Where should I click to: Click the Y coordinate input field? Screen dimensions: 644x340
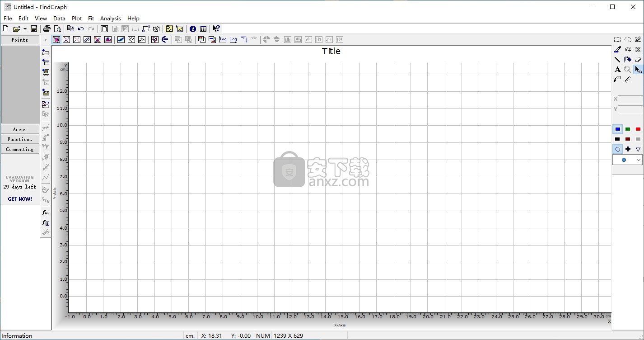pos(630,109)
